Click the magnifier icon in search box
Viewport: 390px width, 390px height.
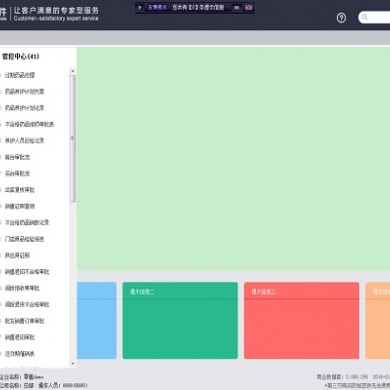tap(364, 17)
